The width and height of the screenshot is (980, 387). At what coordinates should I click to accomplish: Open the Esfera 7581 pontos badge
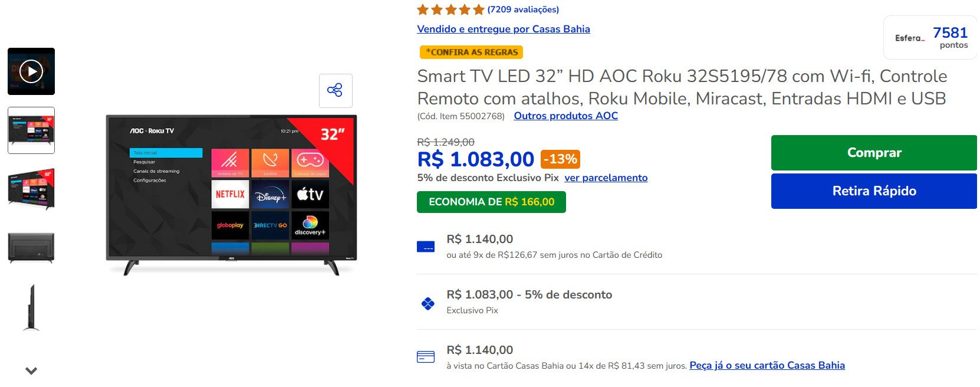(x=931, y=38)
